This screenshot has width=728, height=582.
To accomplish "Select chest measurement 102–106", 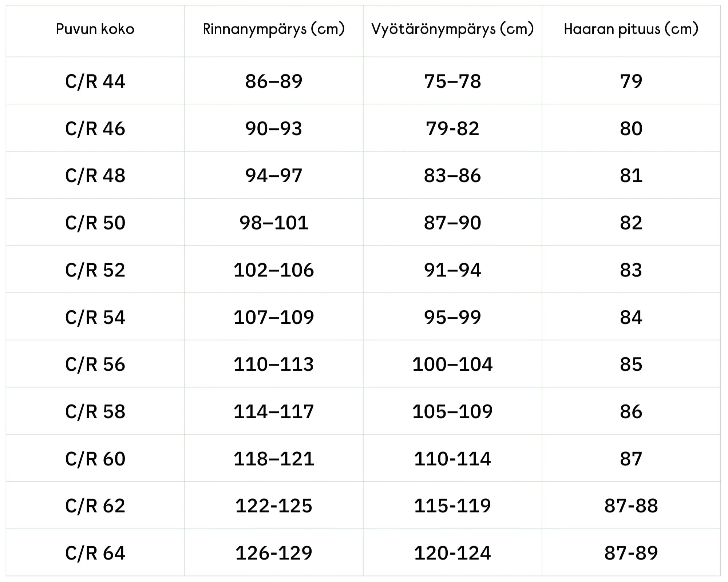I will [274, 270].
